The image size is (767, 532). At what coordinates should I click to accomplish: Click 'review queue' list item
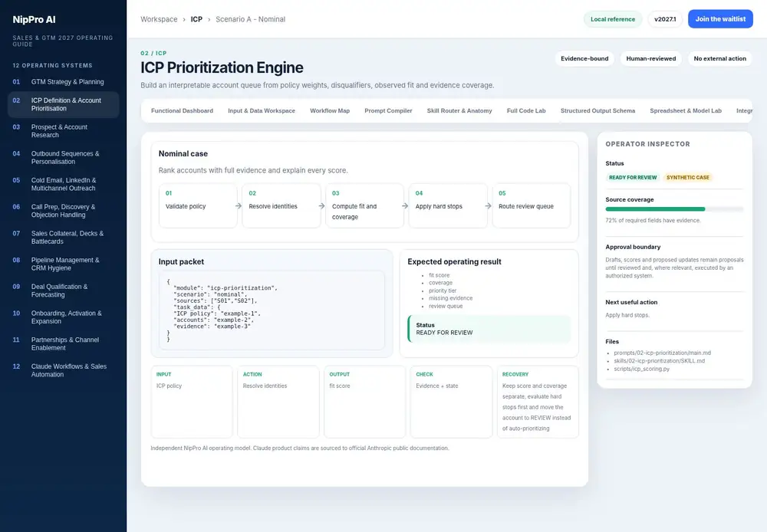(x=446, y=306)
